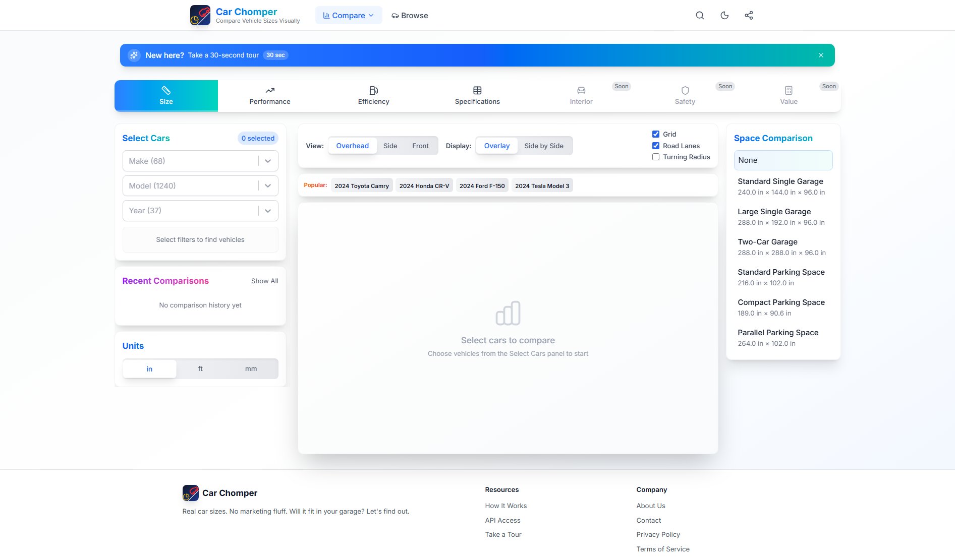The width and height of the screenshot is (955, 560).
Task: Select Two-Car Garage space
Action: 783,247
